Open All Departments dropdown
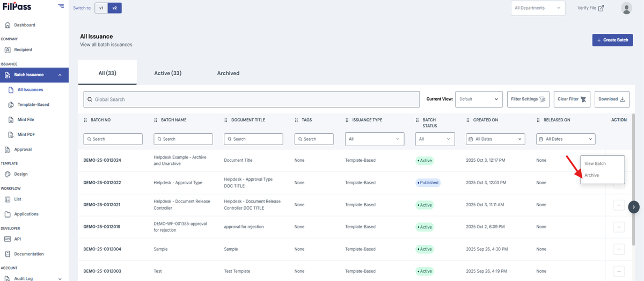Screen dimensions: 644x281 point(538,8)
